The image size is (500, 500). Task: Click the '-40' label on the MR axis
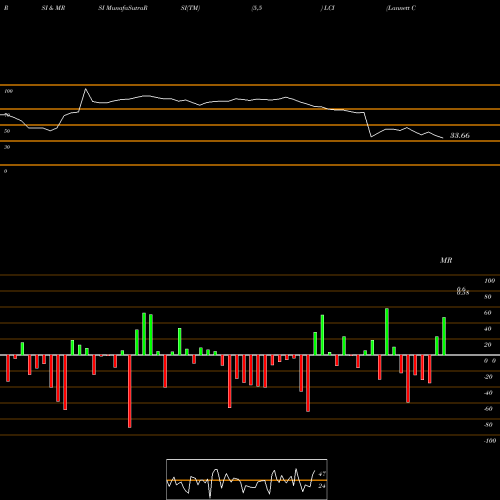tap(488, 393)
